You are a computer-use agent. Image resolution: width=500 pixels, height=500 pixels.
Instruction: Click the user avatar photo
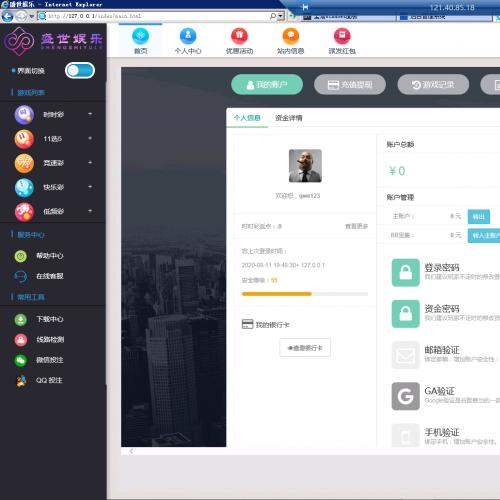point(305,166)
